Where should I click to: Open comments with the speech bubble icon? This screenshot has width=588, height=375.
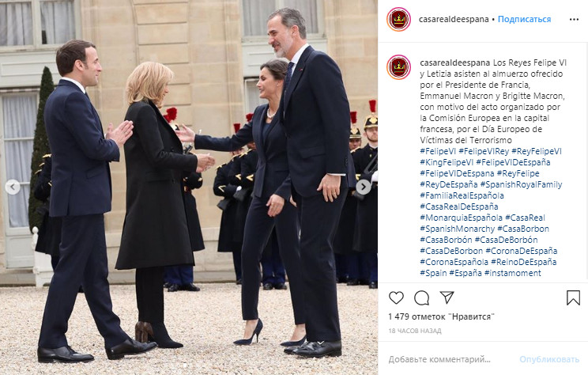421,298
